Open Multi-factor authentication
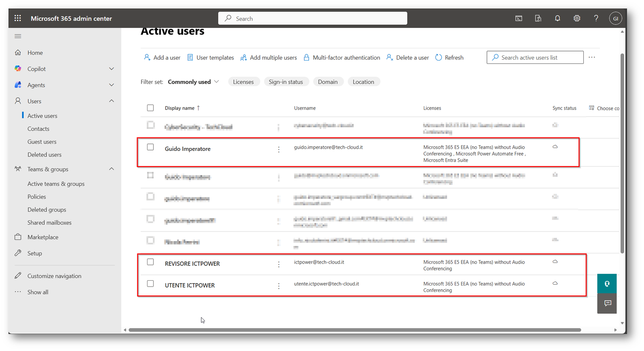Viewport: 644px width, 351px height. (342, 57)
